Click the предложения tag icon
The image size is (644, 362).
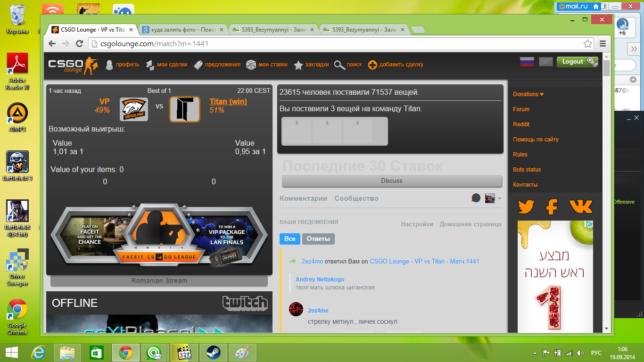pos(198,65)
